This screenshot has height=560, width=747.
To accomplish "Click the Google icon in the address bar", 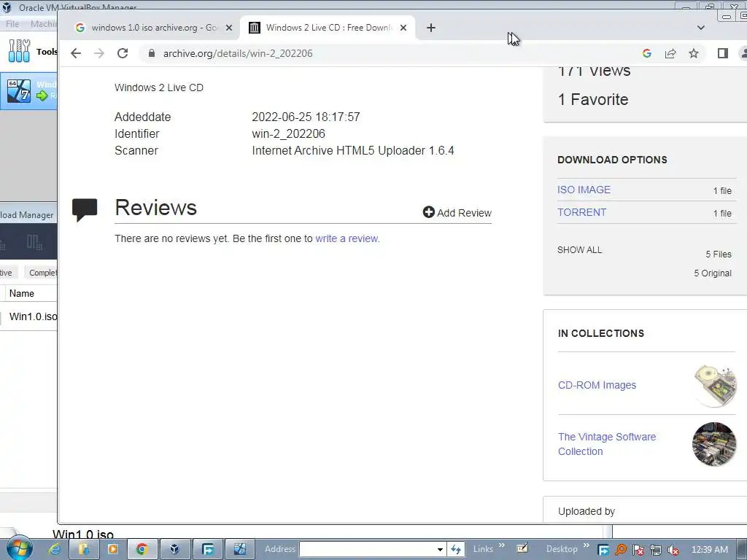I will (x=647, y=53).
